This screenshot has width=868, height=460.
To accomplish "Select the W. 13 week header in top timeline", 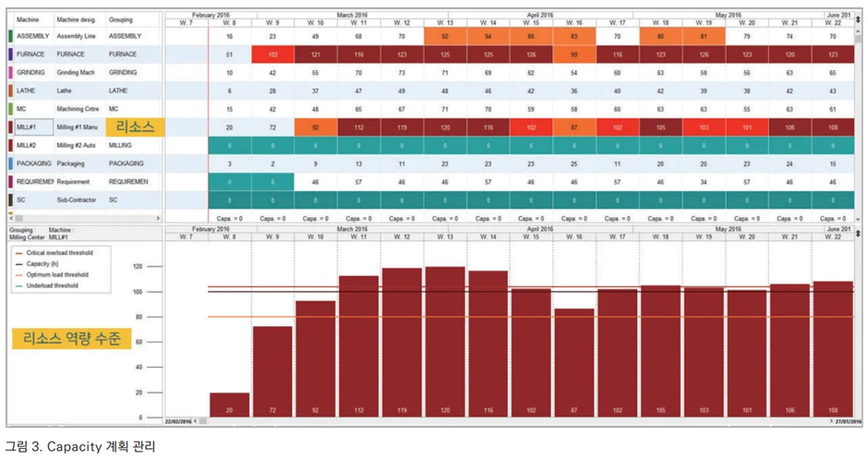I will point(446,22).
